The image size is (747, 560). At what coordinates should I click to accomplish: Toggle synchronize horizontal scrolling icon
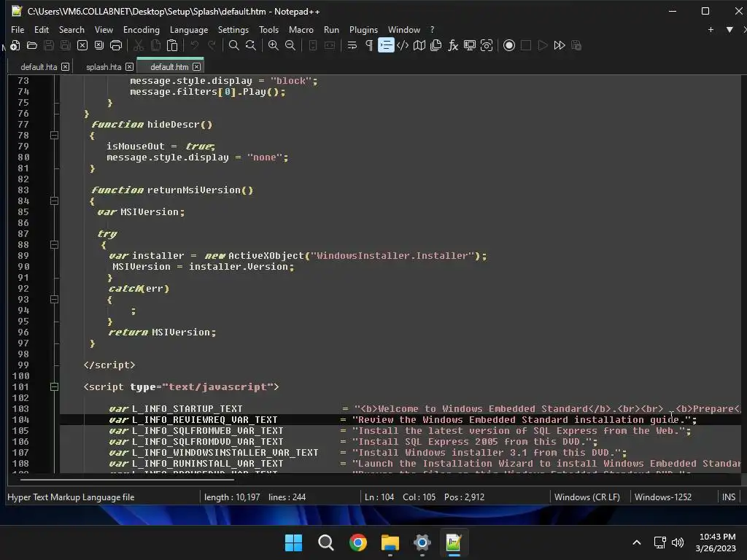coord(330,45)
